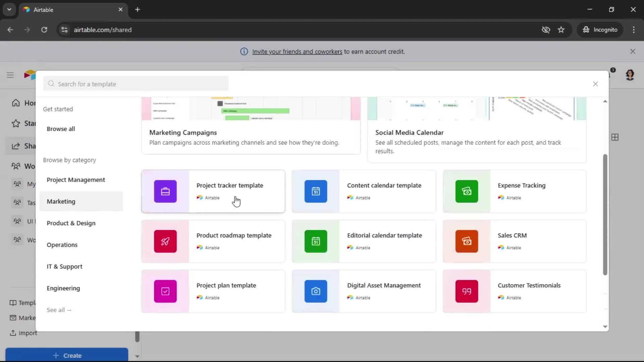Close the template gallery dialog
Viewport: 644px width, 362px height.
[x=595, y=84]
